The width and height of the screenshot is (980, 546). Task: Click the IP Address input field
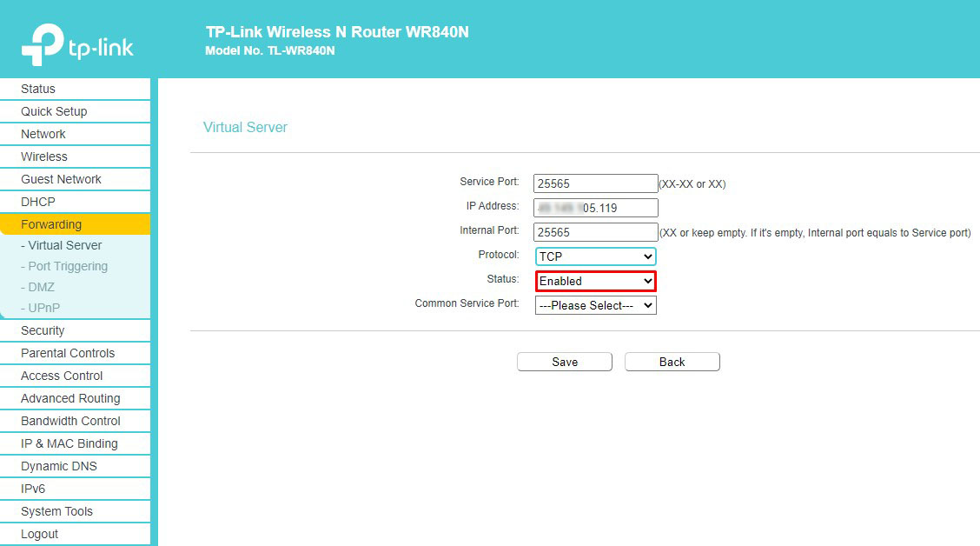[596, 208]
